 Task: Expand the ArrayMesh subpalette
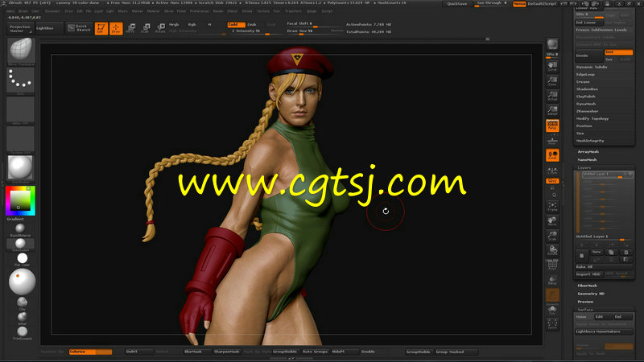point(588,152)
